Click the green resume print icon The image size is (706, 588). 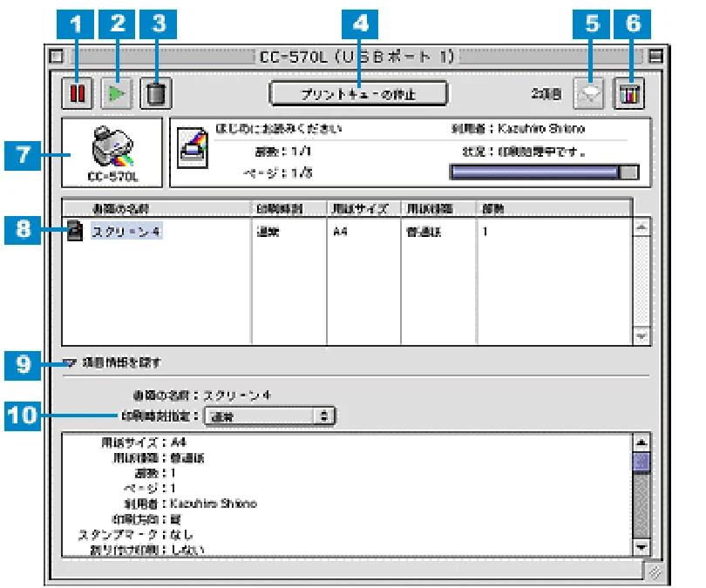click(x=117, y=93)
